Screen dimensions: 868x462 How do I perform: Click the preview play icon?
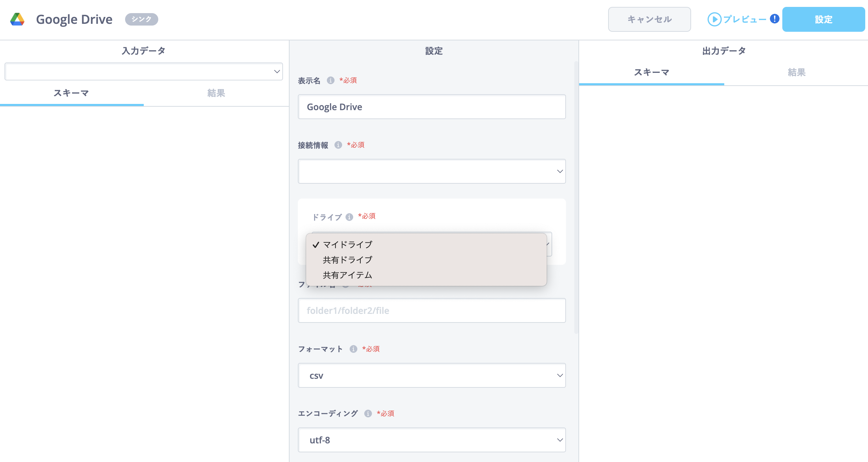click(x=714, y=19)
